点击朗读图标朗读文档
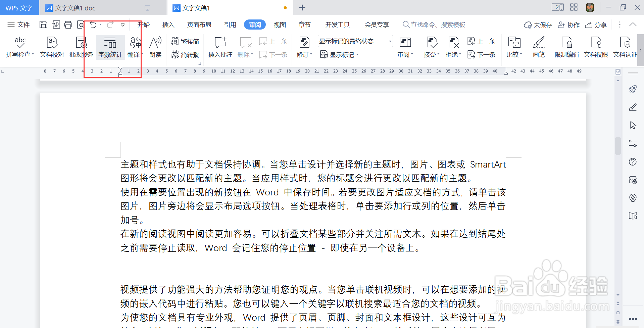 tap(155, 47)
